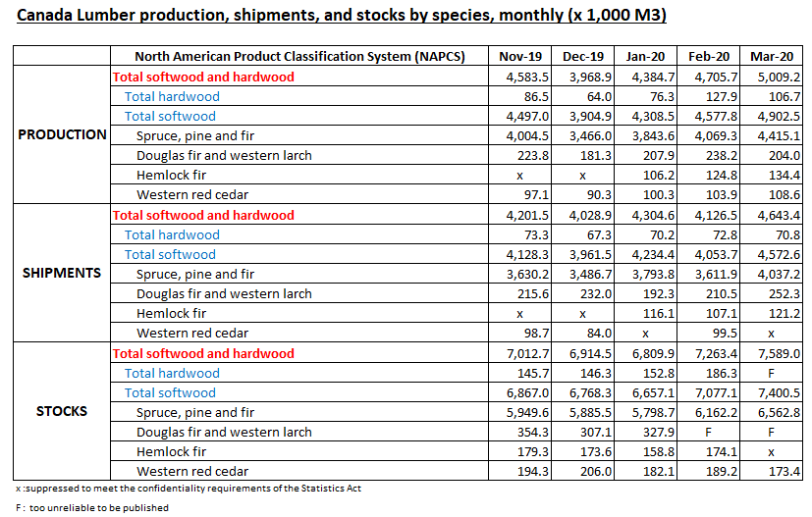
Task: Select the Nov-19 column header
Action: click(519, 56)
